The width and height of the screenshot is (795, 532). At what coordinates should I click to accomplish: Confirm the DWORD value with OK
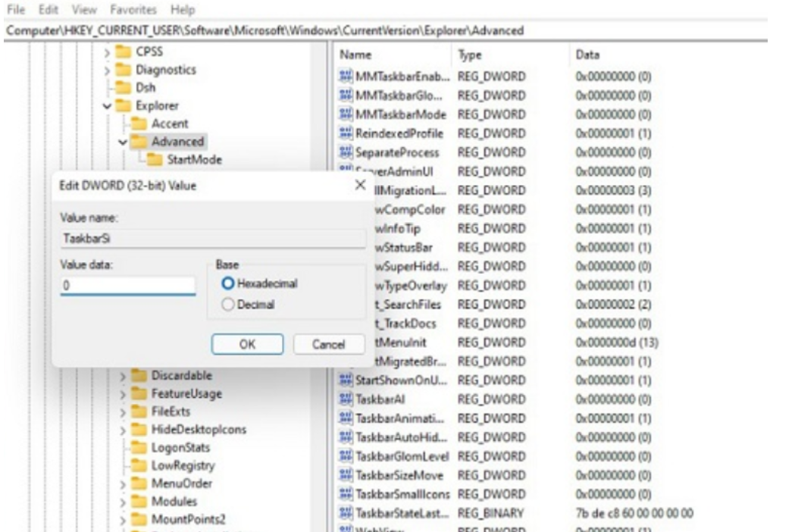click(x=247, y=344)
